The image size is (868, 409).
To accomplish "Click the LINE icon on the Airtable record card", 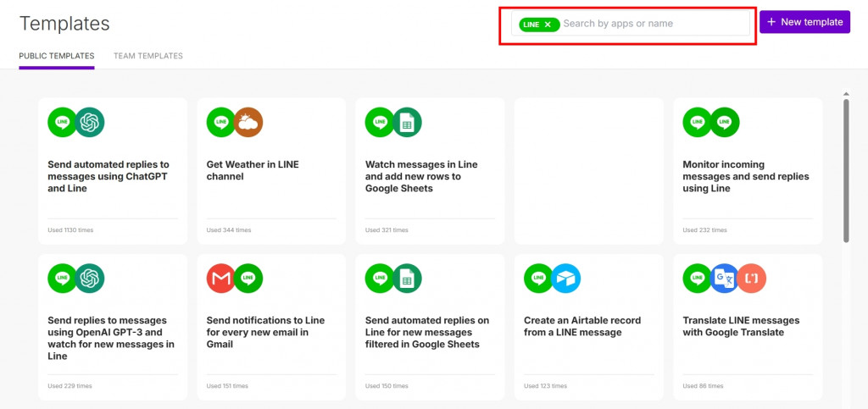I will (x=538, y=278).
